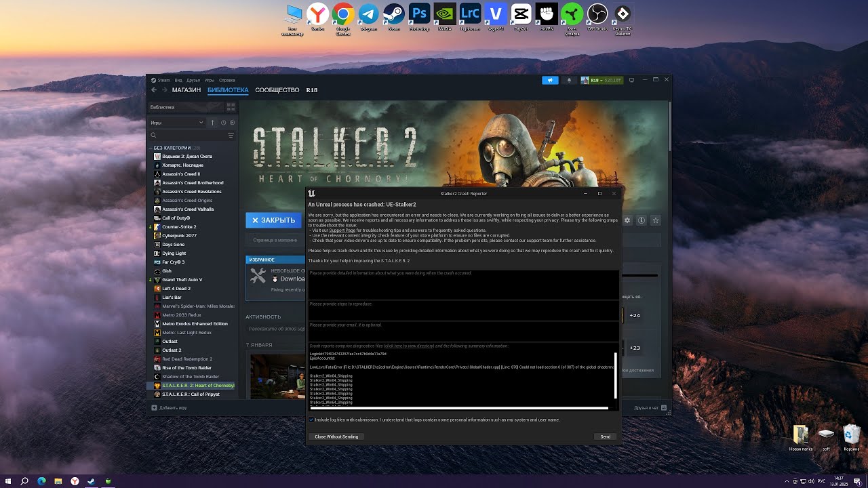868x488 pixels.
Task: Open the Steam menu
Action: pyautogui.click(x=164, y=80)
